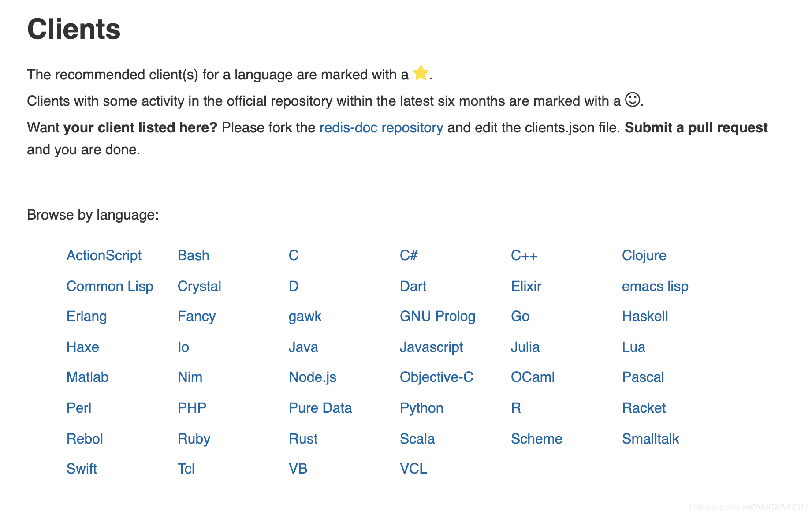Browse Matlab clients
This screenshot has width=812, height=515.
click(87, 377)
